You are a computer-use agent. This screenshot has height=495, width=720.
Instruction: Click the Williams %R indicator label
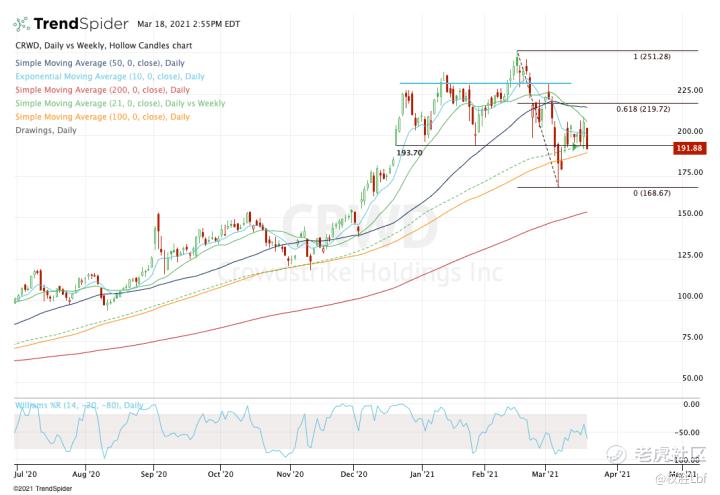[x=79, y=405]
